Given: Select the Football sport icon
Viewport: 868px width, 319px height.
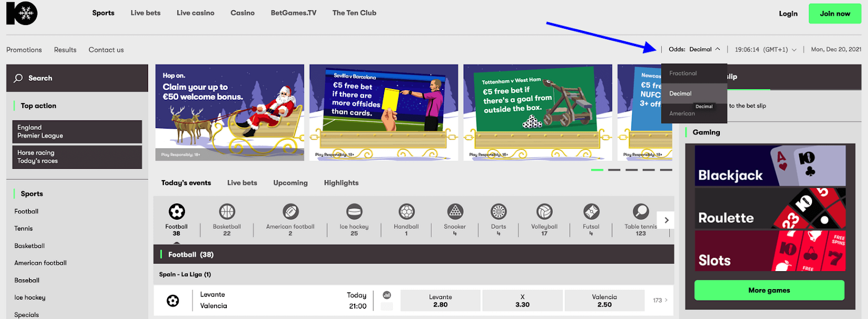Looking at the screenshot, I should point(176,211).
